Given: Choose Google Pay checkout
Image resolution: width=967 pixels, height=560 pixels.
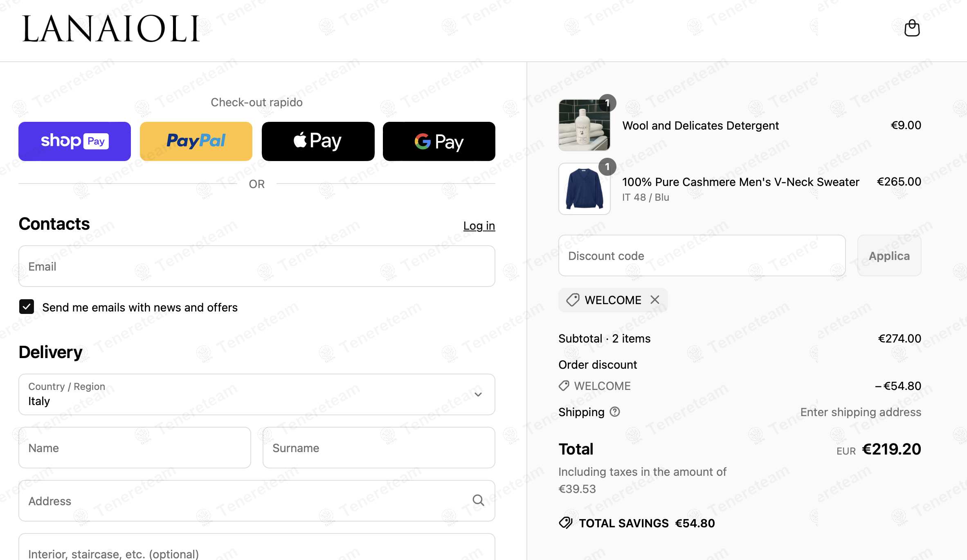Looking at the screenshot, I should coord(439,141).
